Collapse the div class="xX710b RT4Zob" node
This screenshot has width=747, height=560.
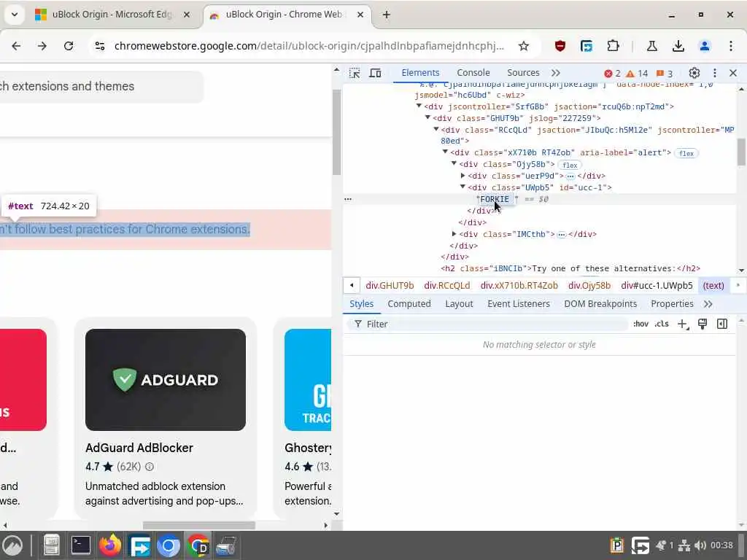pyautogui.click(x=445, y=152)
